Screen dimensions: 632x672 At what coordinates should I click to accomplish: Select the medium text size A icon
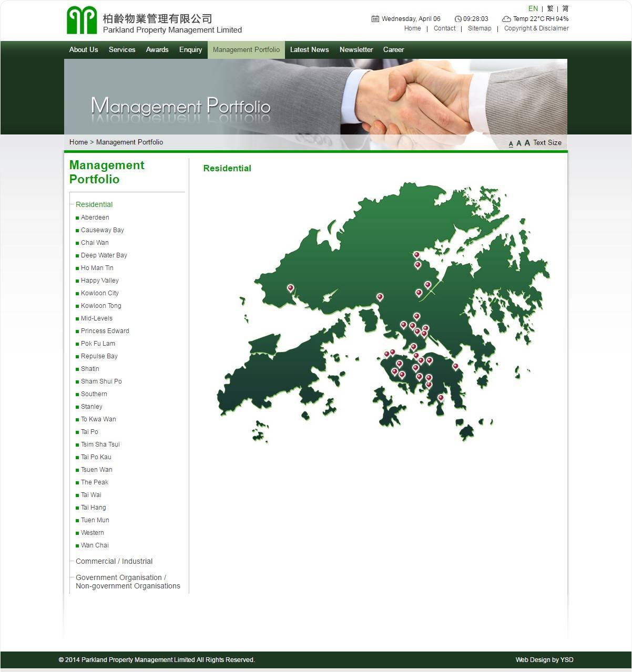(518, 143)
